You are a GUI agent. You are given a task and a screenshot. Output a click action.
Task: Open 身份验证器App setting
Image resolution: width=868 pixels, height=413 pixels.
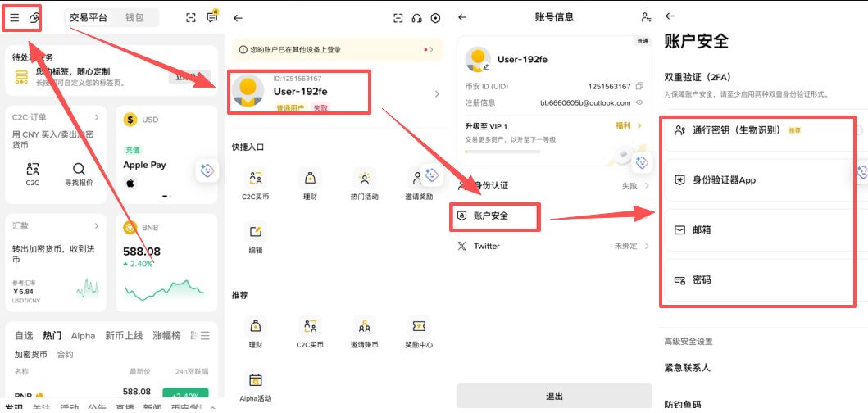click(x=765, y=180)
